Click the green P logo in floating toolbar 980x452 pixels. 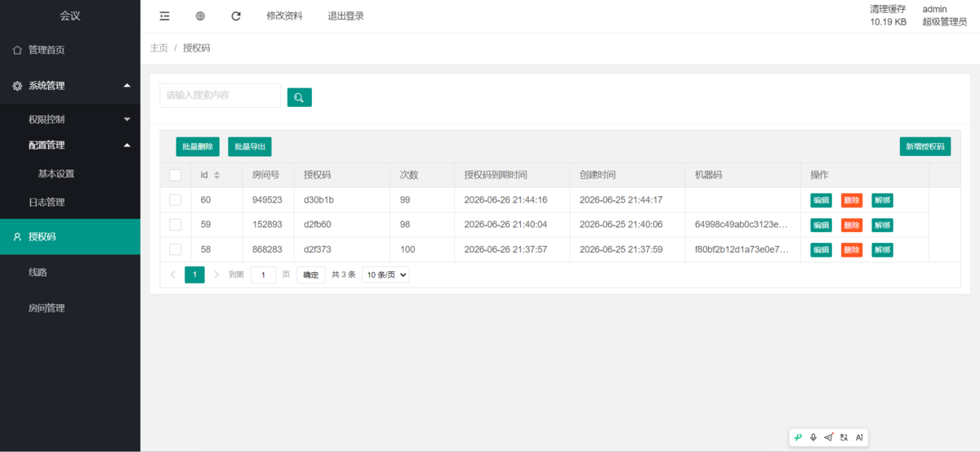[x=799, y=437]
